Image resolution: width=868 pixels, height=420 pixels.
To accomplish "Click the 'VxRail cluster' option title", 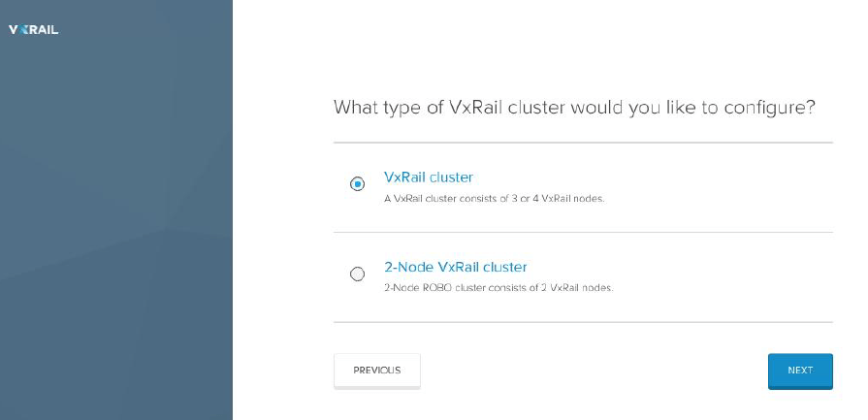I will click(x=429, y=178).
